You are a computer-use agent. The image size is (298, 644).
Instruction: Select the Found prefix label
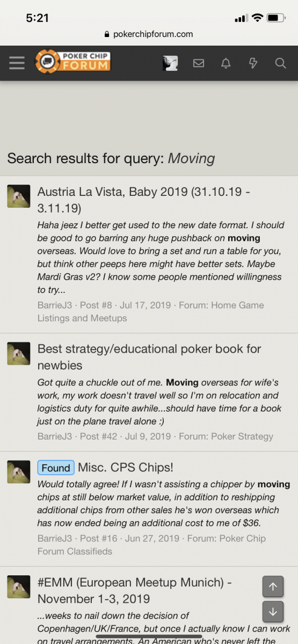pos(56,467)
